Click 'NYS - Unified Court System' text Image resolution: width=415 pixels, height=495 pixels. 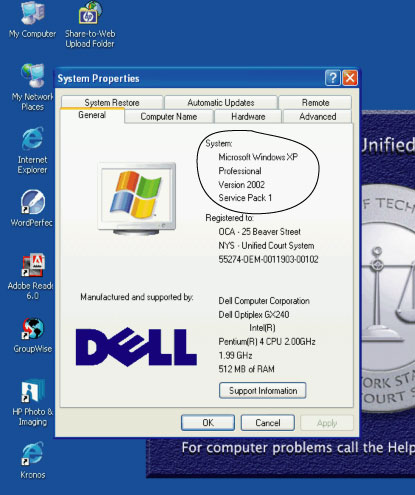point(266,246)
